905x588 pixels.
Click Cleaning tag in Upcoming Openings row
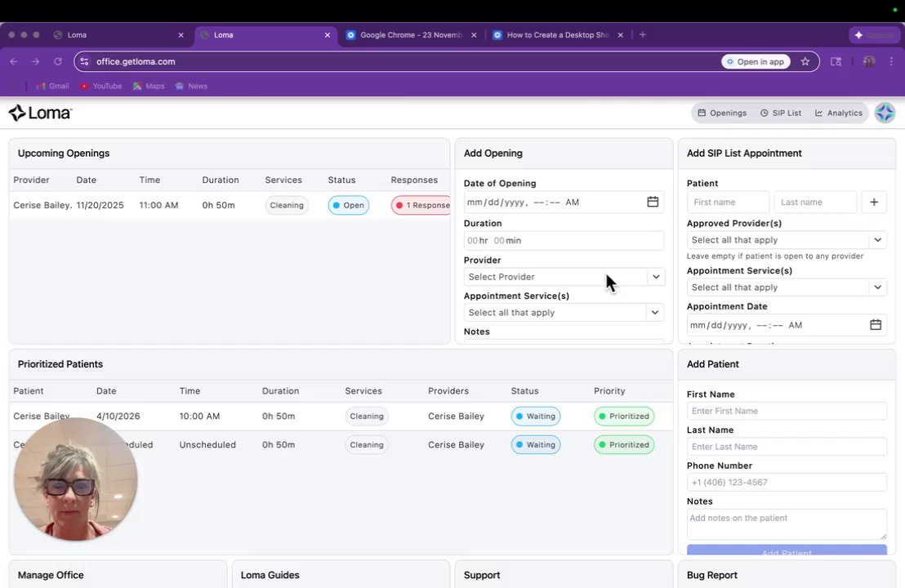tap(286, 206)
